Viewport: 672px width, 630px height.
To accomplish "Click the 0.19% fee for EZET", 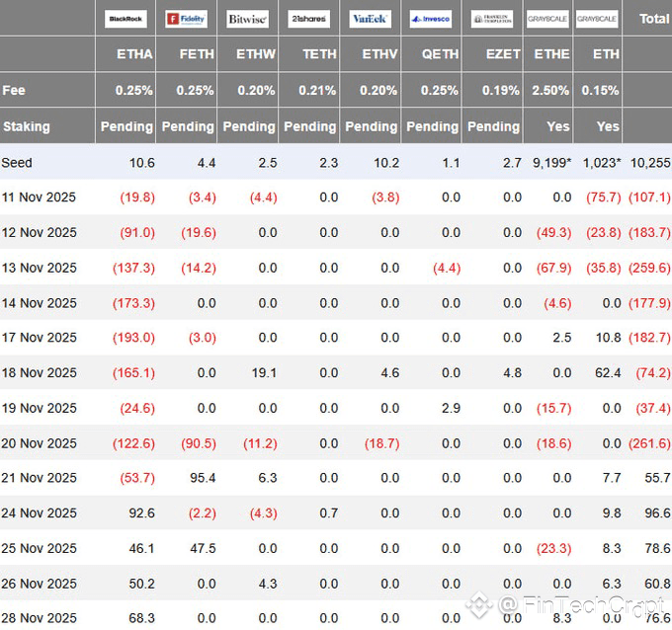I will tap(501, 91).
